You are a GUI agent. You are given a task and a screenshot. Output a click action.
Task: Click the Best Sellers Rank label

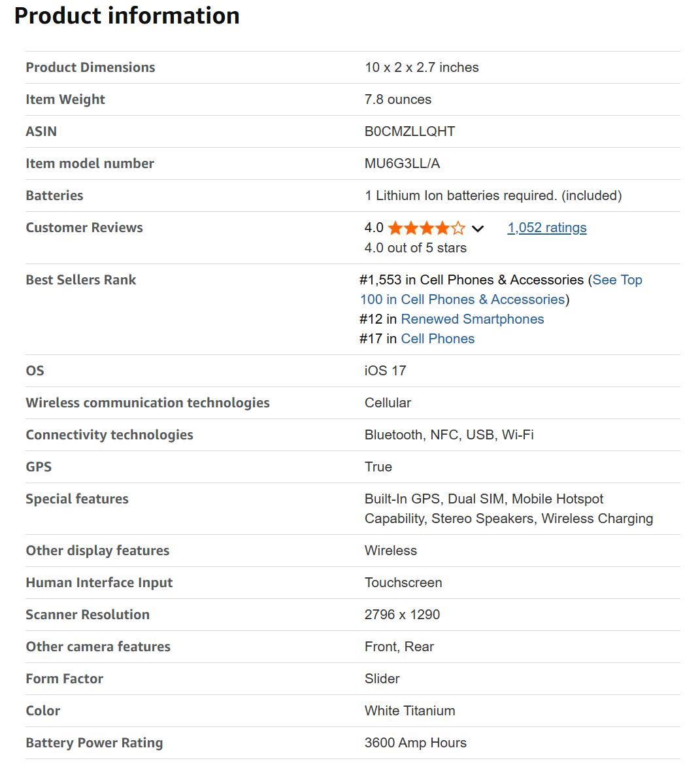81,280
